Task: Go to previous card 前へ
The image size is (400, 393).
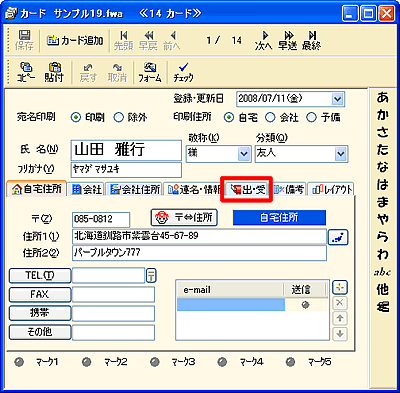Action: (172, 40)
